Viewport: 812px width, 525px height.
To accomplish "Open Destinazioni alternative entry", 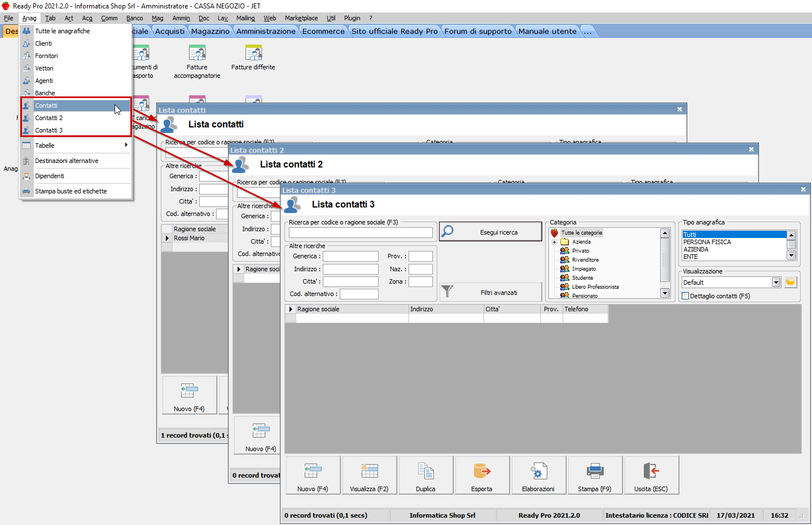I will pos(76,161).
